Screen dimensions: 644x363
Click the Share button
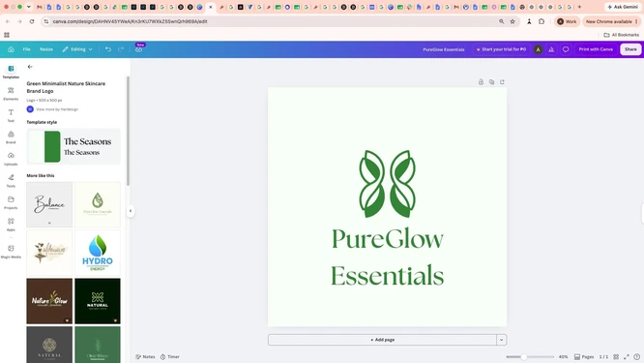tap(630, 49)
